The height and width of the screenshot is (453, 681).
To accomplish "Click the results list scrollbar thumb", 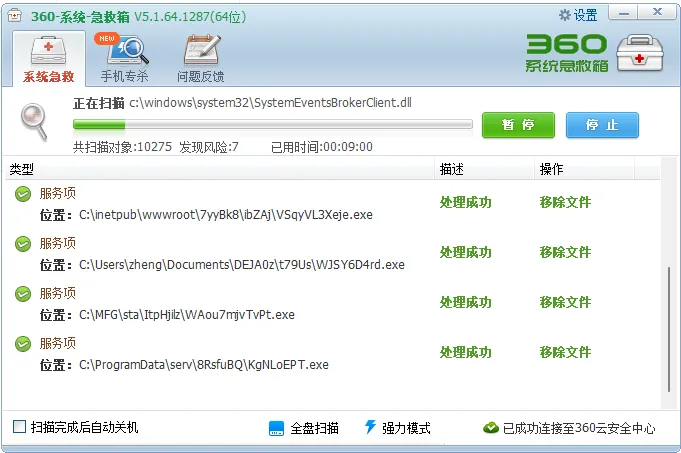I will pyautogui.click(x=669, y=329).
